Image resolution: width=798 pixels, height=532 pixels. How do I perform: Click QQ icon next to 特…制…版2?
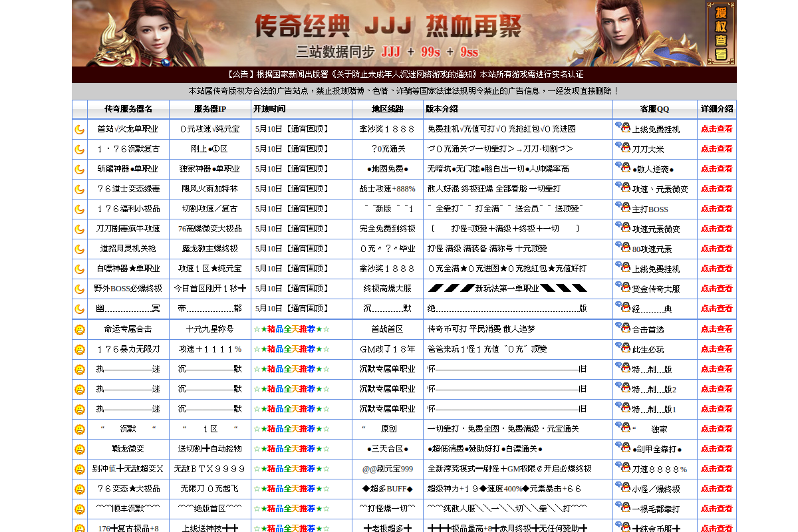tap(622, 388)
